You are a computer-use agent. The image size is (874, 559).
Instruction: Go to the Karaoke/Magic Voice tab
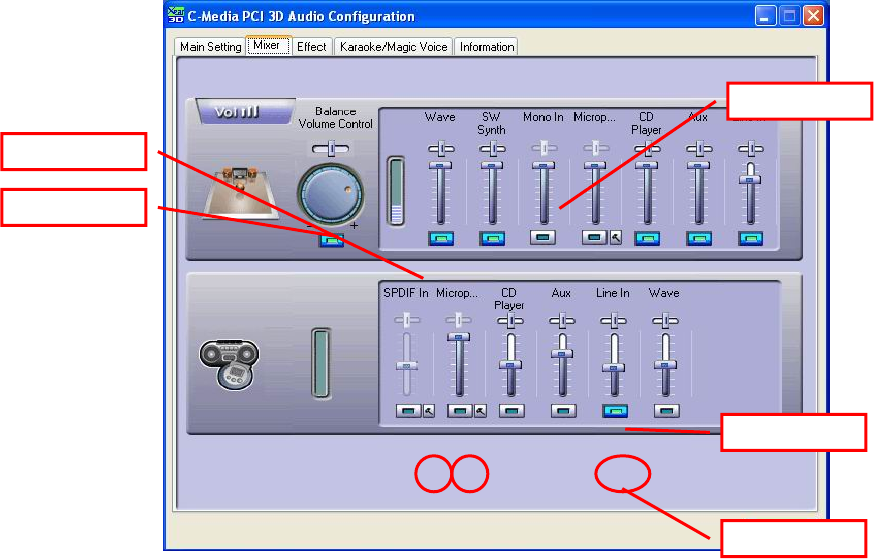pos(394,47)
